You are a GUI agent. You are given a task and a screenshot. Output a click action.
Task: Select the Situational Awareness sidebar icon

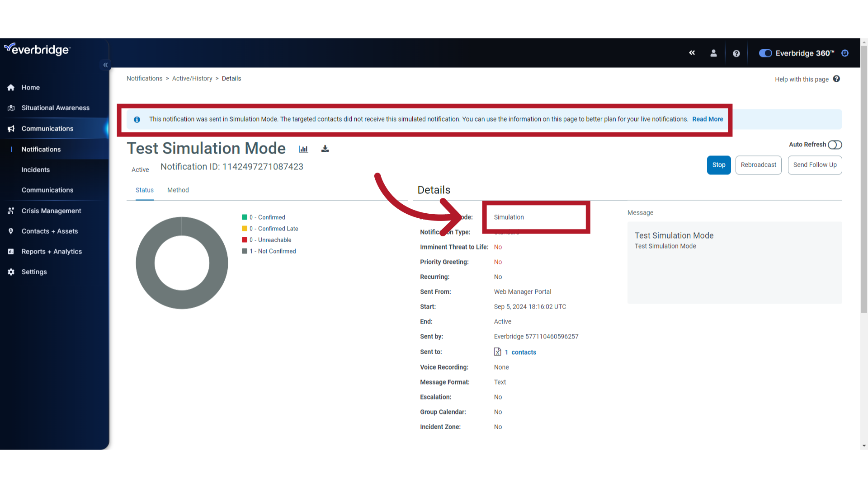(x=11, y=108)
